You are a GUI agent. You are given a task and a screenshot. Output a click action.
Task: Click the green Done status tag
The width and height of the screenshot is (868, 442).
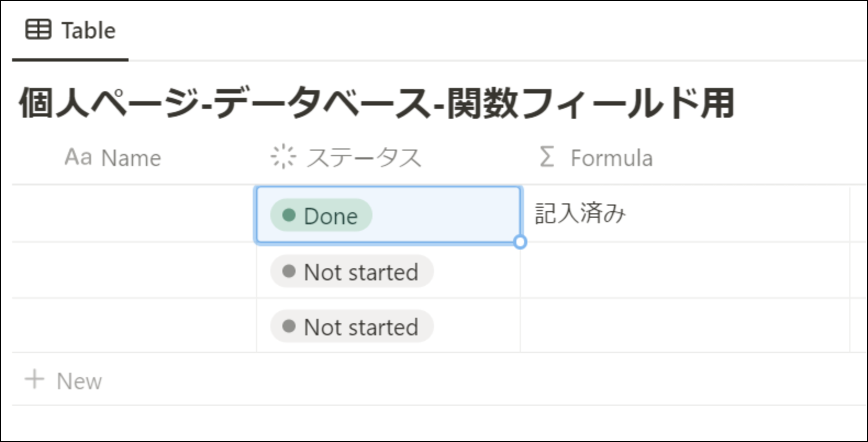coord(321,215)
